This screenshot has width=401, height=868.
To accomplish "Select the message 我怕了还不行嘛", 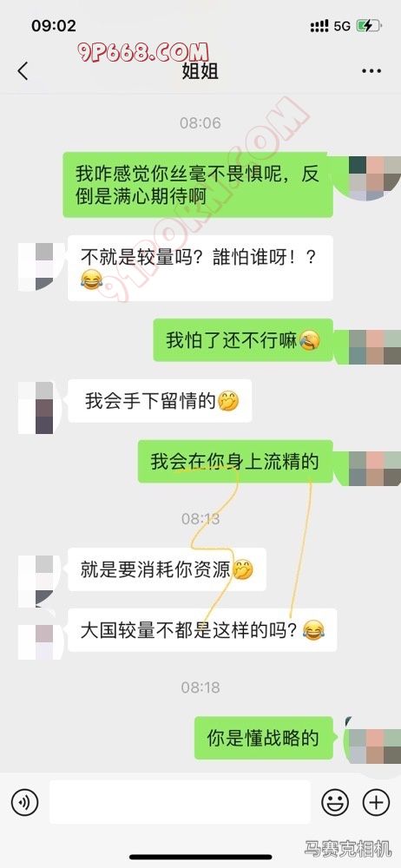I will click(x=243, y=340).
